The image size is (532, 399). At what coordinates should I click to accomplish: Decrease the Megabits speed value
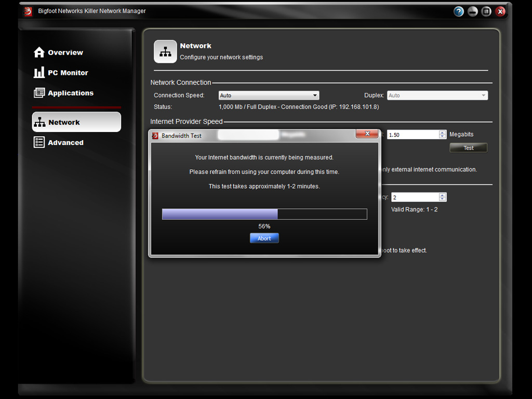point(442,137)
